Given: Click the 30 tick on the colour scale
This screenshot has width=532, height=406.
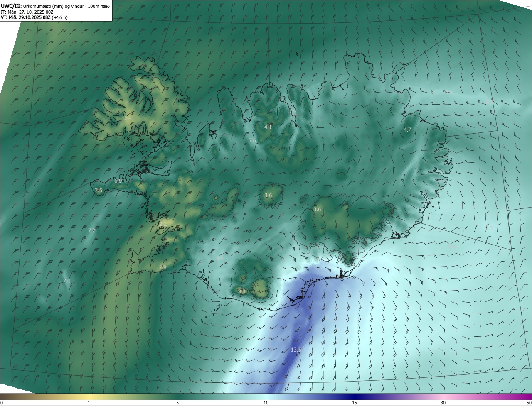Looking at the screenshot, I should [443, 403].
